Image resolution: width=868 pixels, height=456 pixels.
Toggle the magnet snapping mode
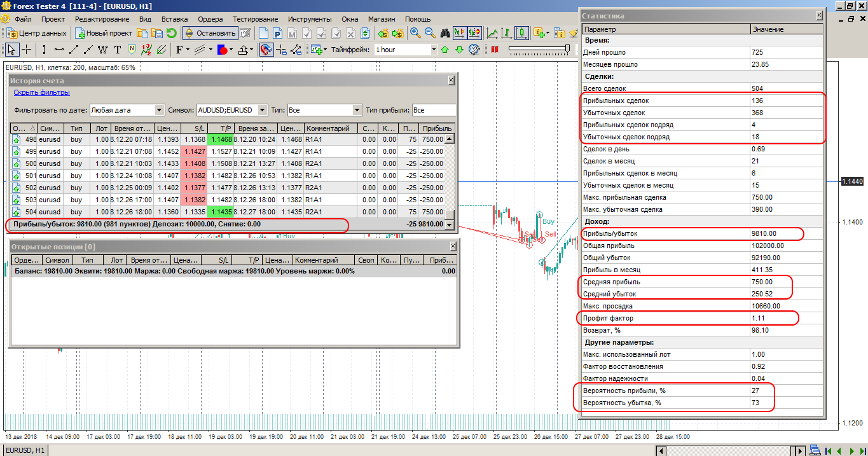tap(266, 48)
